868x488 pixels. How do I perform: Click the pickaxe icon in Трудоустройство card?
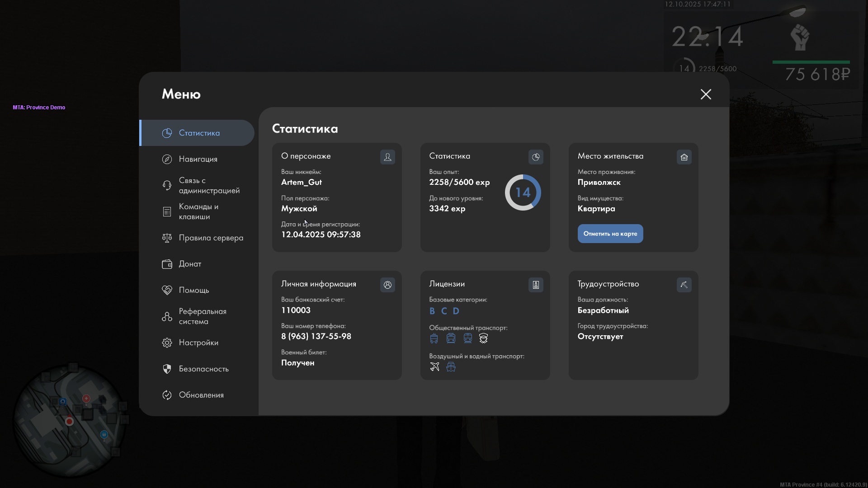coord(684,285)
